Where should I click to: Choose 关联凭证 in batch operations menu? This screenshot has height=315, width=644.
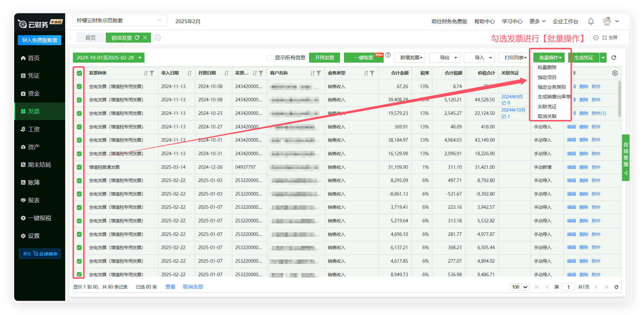pyautogui.click(x=547, y=107)
